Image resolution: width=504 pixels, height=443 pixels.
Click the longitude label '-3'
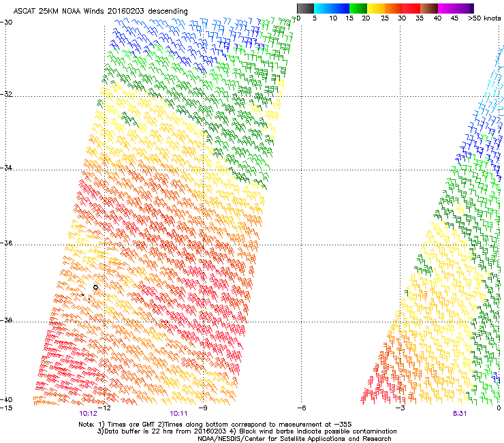pyautogui.click(x=400, y=408)
